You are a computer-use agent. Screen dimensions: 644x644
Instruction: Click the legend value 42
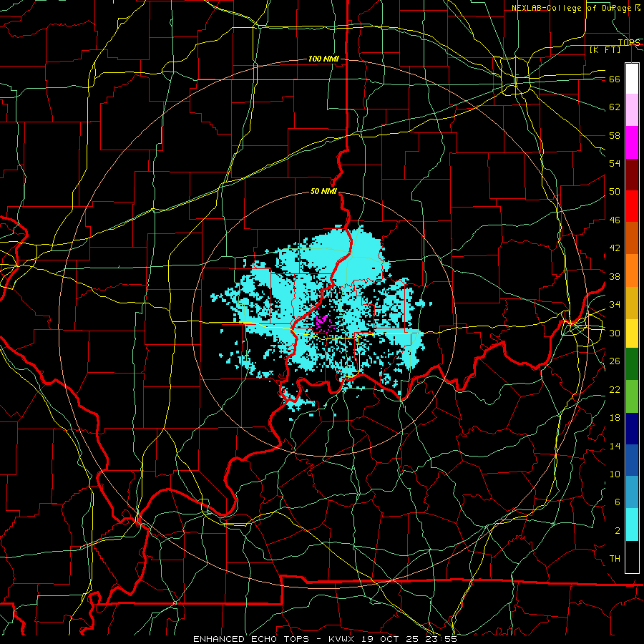pyautogui.click(x=615, y=248)
